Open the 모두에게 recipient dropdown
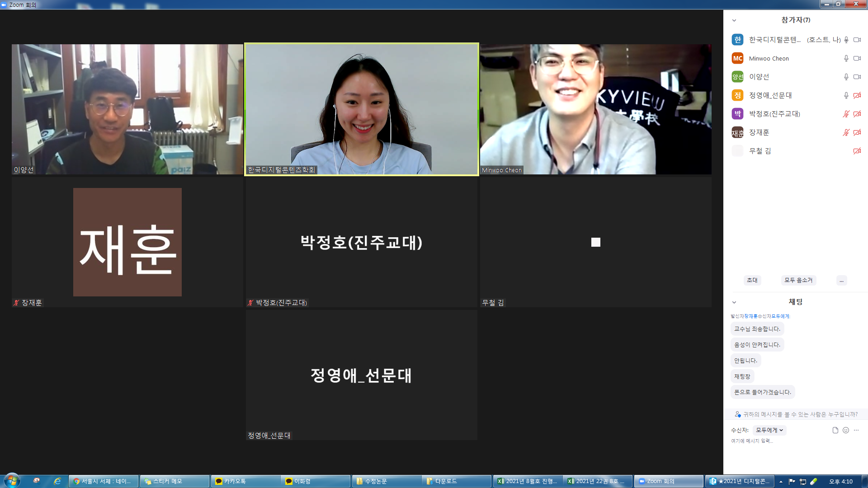The image size is (868, 488). coord(769,430)
